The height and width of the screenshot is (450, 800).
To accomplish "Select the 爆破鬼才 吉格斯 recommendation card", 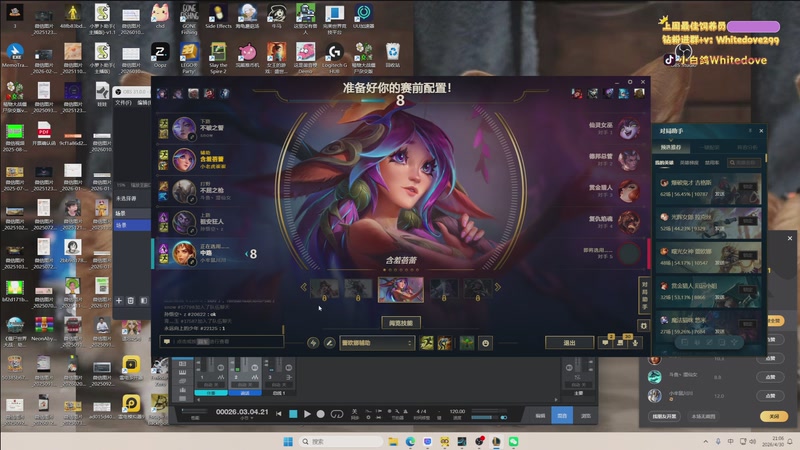I will (708, 188).
